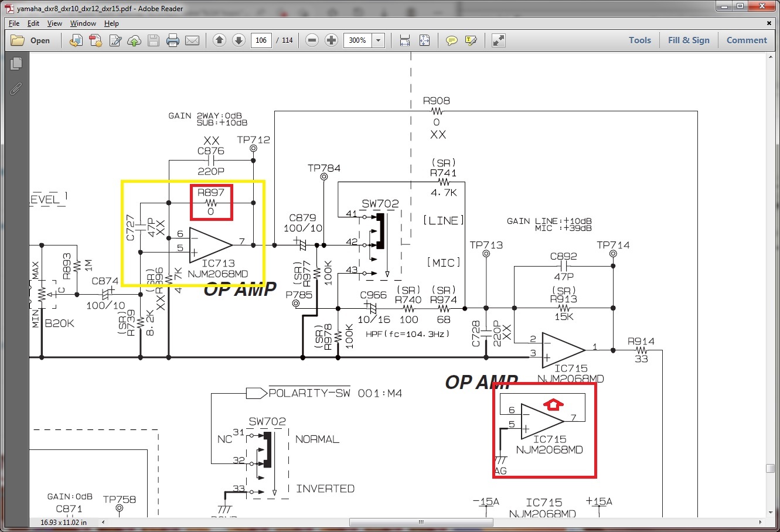
Task: Open the Edit menu
Action: [x=33, y=23]
